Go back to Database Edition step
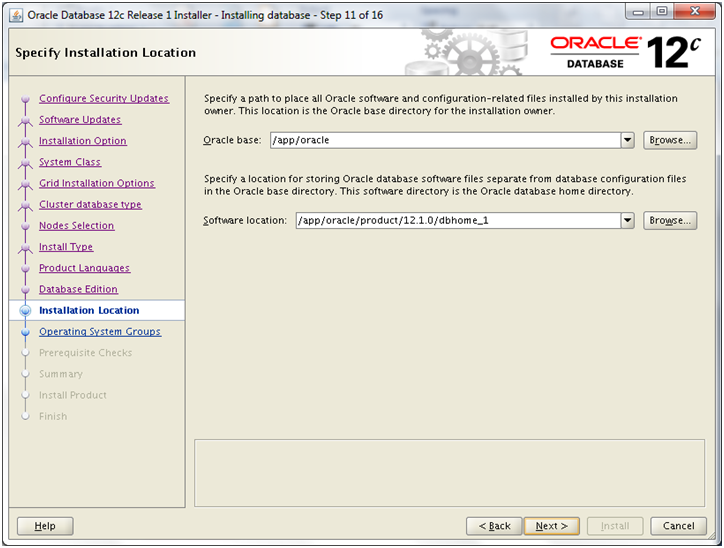 [78, 289]
